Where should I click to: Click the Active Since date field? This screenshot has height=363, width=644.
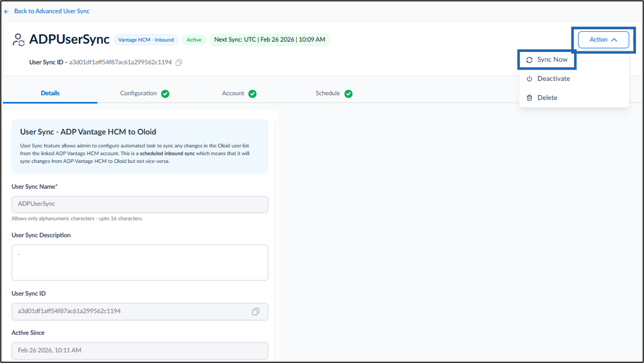pos(140,350)
